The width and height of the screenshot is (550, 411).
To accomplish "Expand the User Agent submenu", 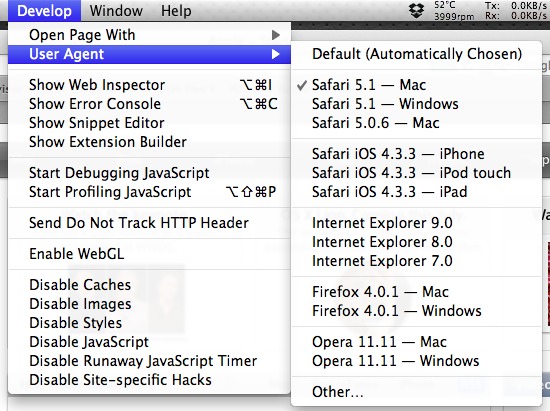I will [x=149, y=54].
